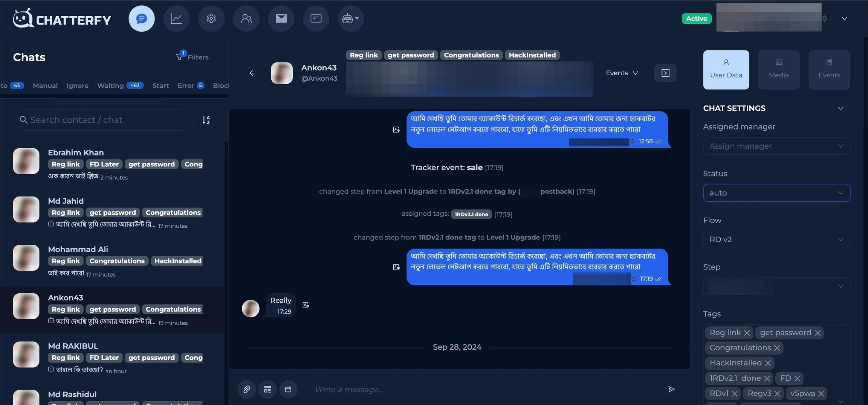Open the bot icon menu in navigation
Screen dimensions: 868x405
pyautogui.click(x=351, y=18)
